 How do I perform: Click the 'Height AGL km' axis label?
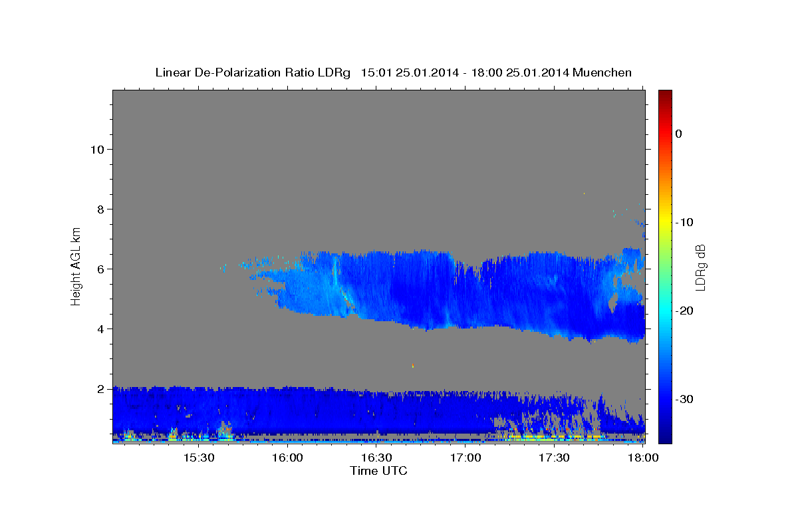[76, 266]
